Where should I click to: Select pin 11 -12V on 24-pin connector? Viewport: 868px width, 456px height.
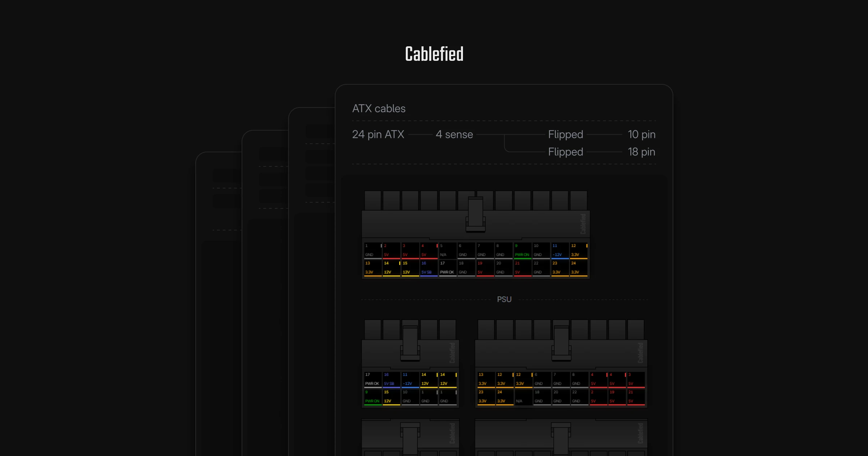(x=560, y=250)
